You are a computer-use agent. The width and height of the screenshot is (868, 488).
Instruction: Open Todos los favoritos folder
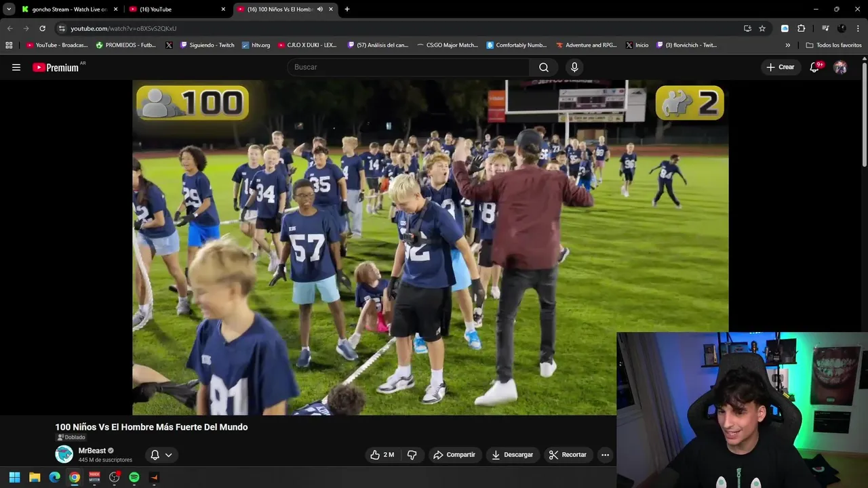pos(833,45)
